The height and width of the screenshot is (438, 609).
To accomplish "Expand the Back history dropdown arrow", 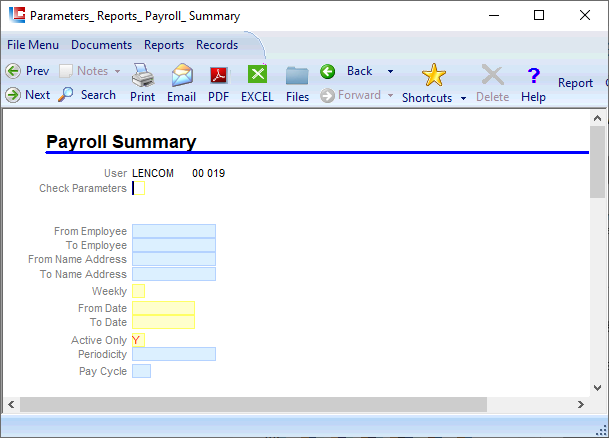I will pos(390,71).
